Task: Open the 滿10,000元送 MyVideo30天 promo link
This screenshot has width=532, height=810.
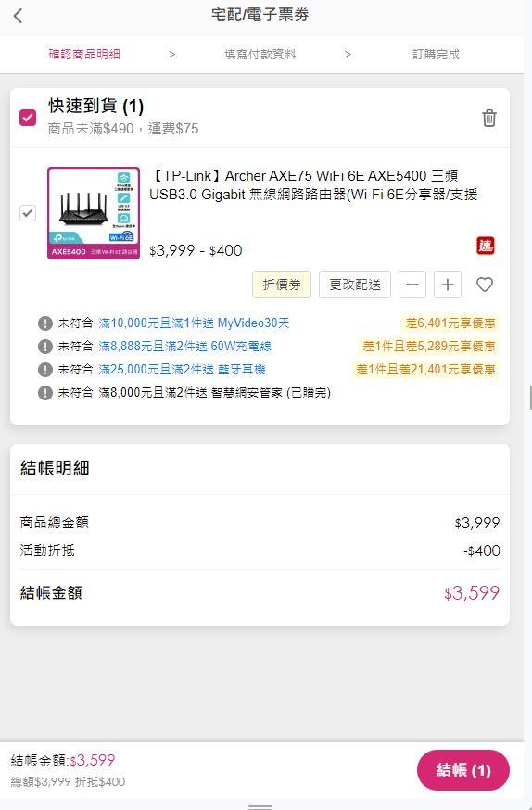Action: pyautogui.click(x=194, y=323)
